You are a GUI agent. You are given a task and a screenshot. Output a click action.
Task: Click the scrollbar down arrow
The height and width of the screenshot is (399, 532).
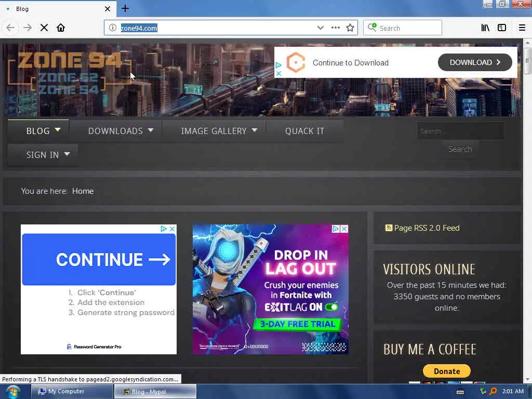(x=527, y=380)
